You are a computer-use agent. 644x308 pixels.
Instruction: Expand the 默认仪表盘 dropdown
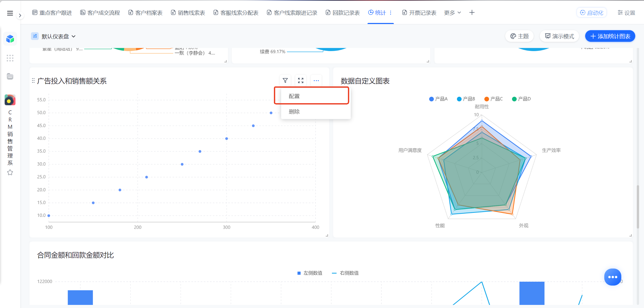(58, 36)
